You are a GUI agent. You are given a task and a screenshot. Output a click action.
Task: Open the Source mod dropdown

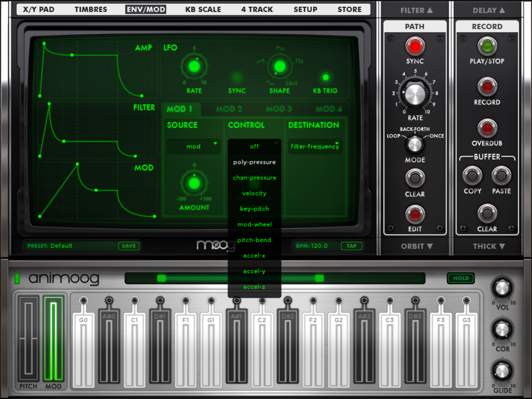click(194, 147)
